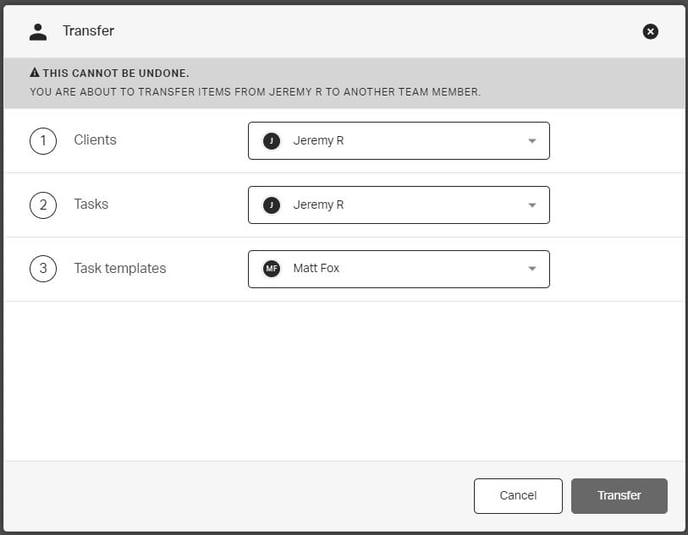Click the J avatar in the Tasks field
This screenshot has width=688, height=535.
271,205
